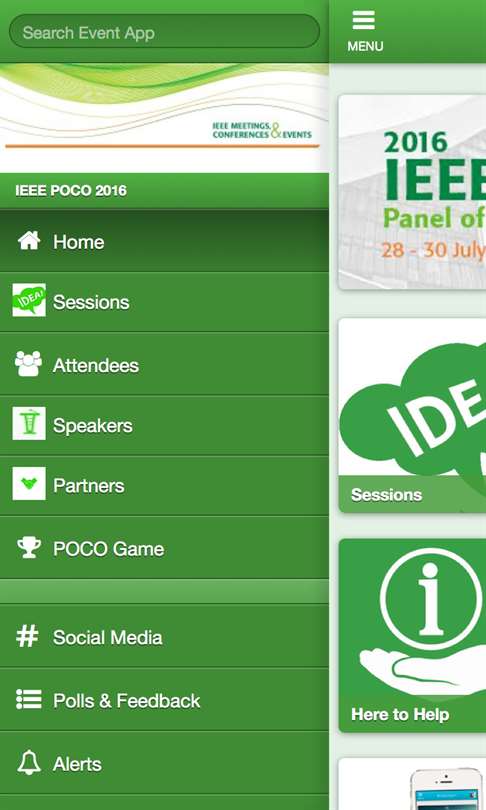Click the Attendees people icon
This screenshot has width=486, height=810.
(28, 364)
